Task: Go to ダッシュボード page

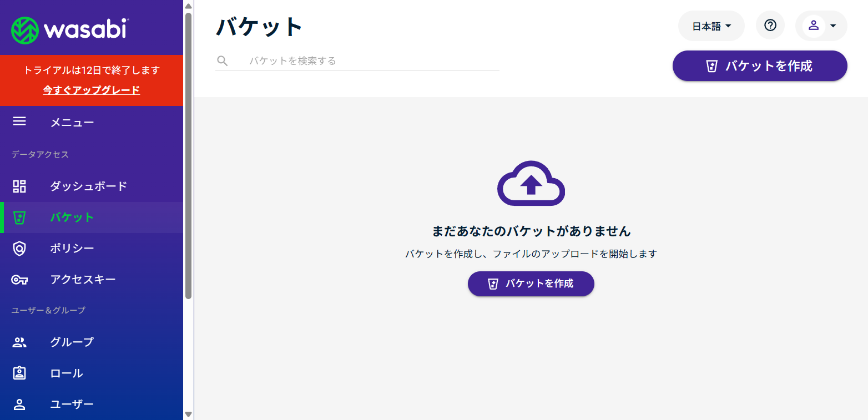Action: click(x=92, y=186)
